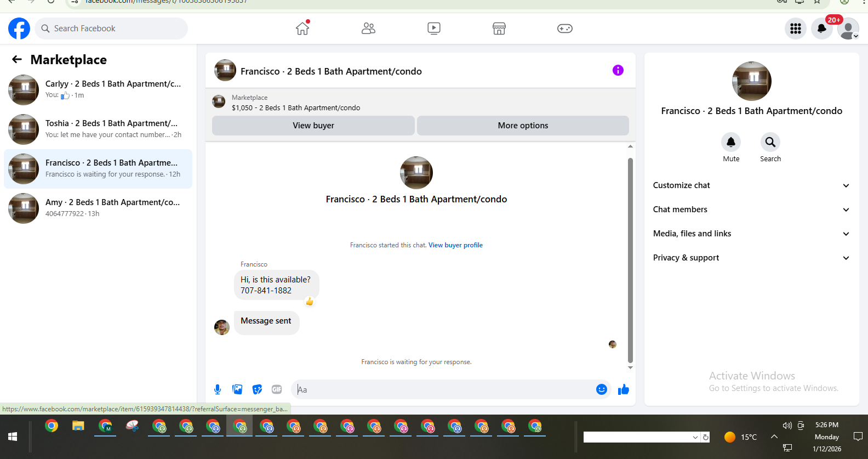This screenshot has width=868, height=459.
Task: Click the thumbs-up reaction on Francisco's message
Action: 310,301
